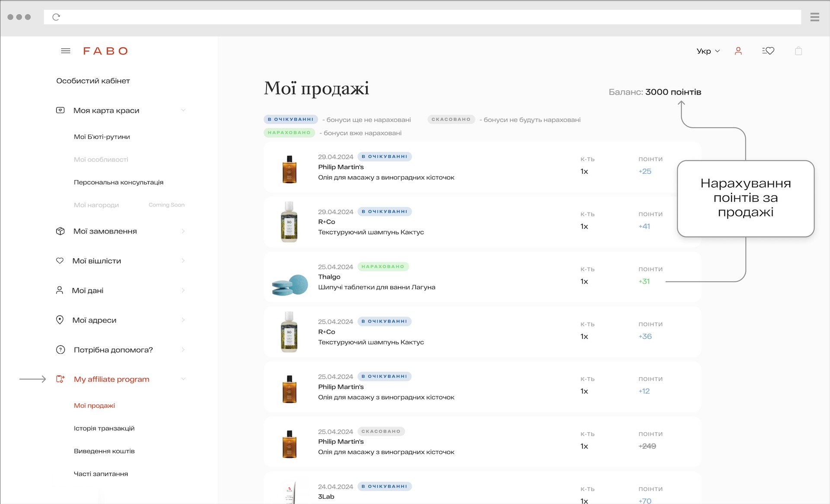
Task: Click the browser address bar
Action: (422, 17)
